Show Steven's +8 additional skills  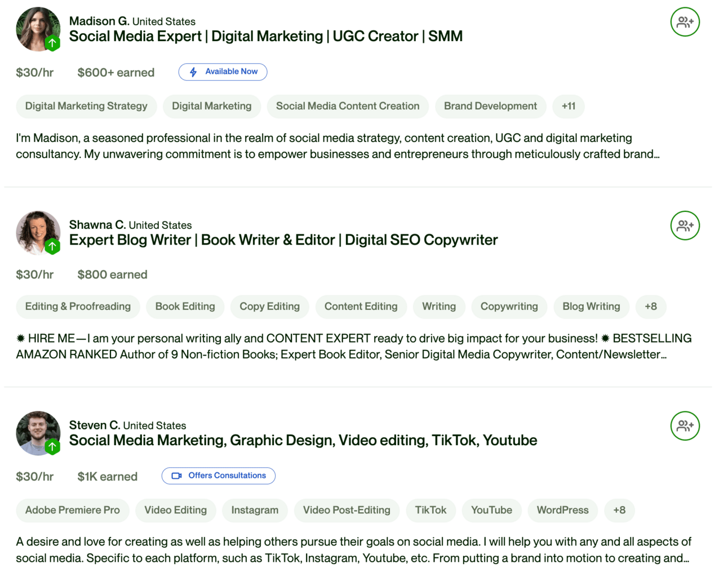(619, 510)
